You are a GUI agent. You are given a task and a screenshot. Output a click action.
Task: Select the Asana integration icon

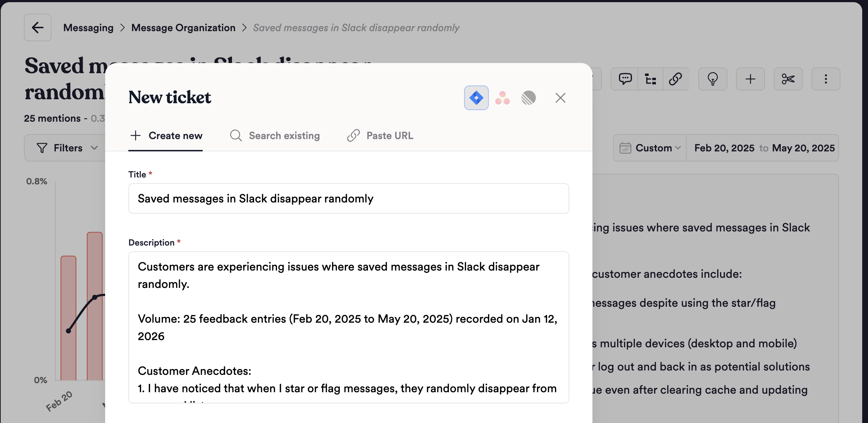point(503,98)
